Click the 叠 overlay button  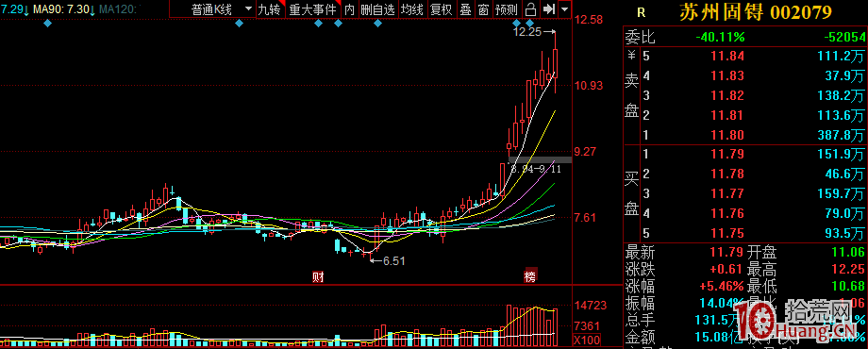click(x=465, y=8)
